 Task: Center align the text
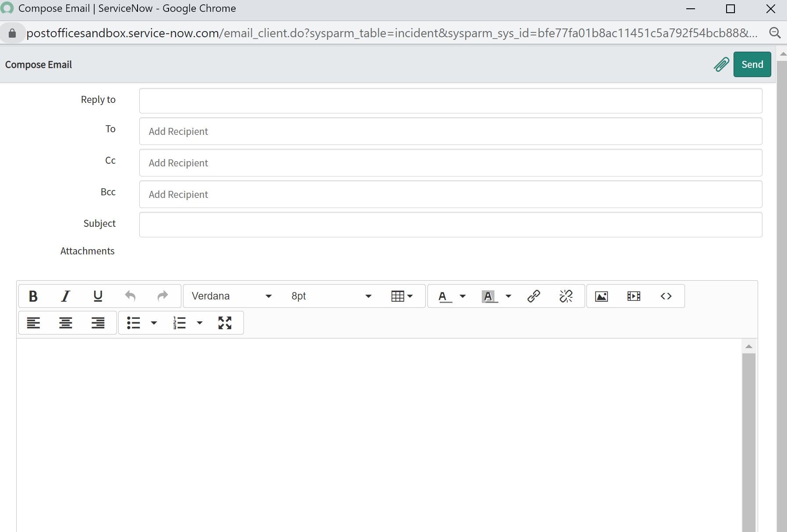coord(66,323)
